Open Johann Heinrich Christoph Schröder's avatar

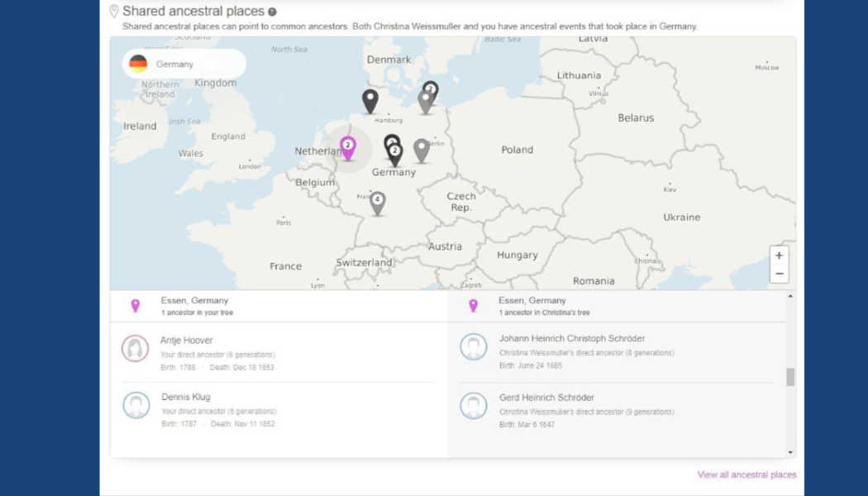pyautogui.click(x=474, y=346)
